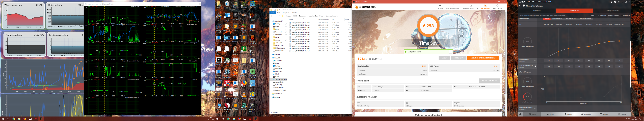Open Freigeben ribbon tab in Explorer
This screenshot has width=644, height=121.
click(286, 13)
